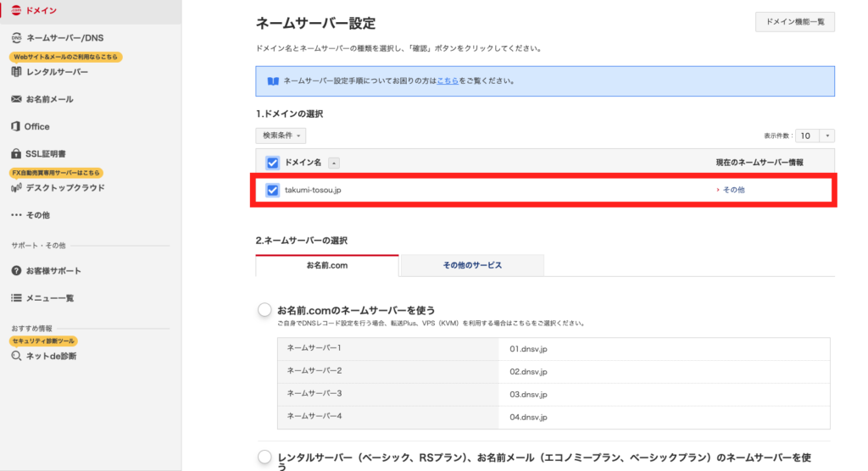Viewport: 868px width, 471px height.
Task: Switch to the お名前.com tab
Action: click(327, 265)
